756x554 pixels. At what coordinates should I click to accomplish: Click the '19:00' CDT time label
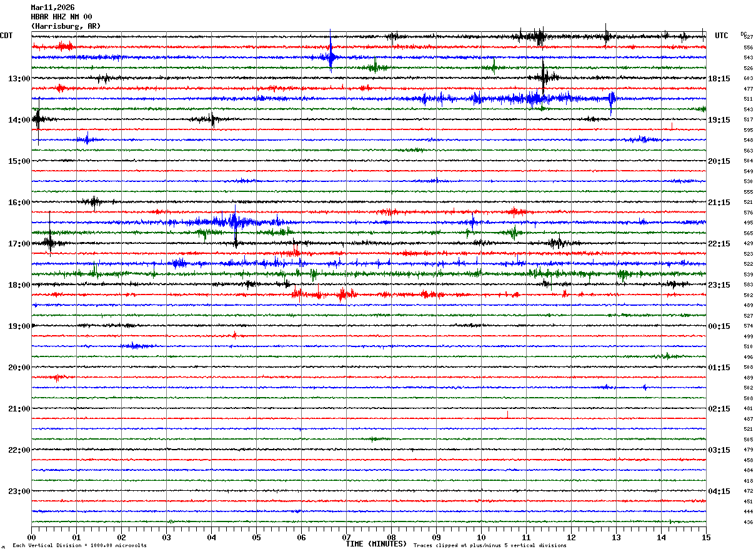coord(19,326)
